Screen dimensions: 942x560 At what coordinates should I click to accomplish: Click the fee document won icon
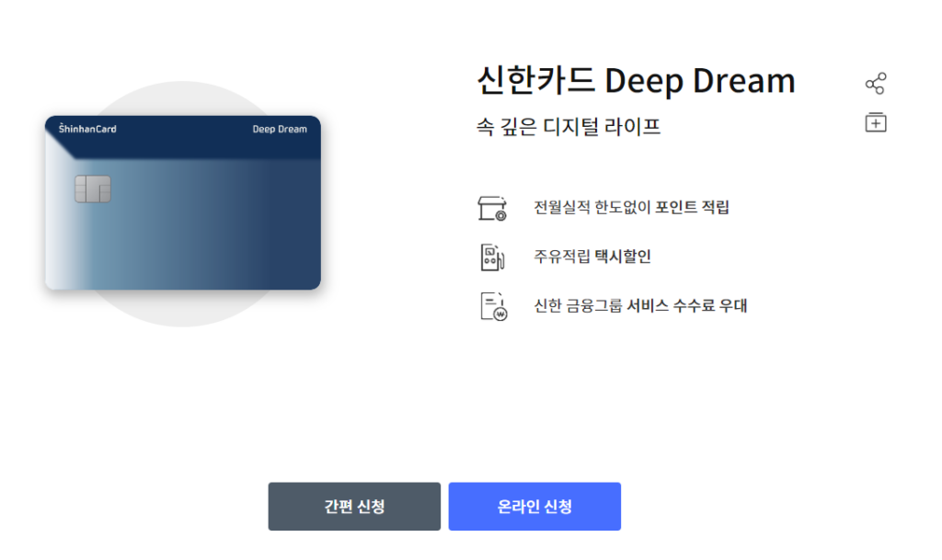(493, 306)
